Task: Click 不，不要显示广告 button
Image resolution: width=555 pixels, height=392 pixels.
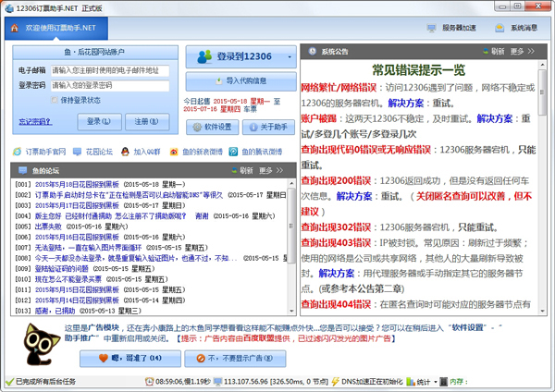Action: click(x=235, y=359)
